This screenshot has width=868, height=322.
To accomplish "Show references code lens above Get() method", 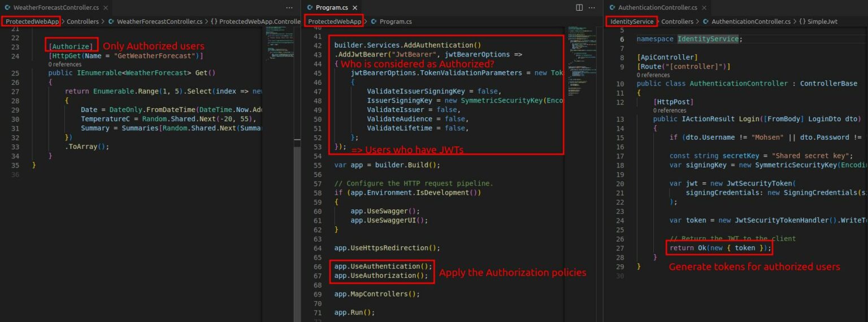I will coord(66,65).
